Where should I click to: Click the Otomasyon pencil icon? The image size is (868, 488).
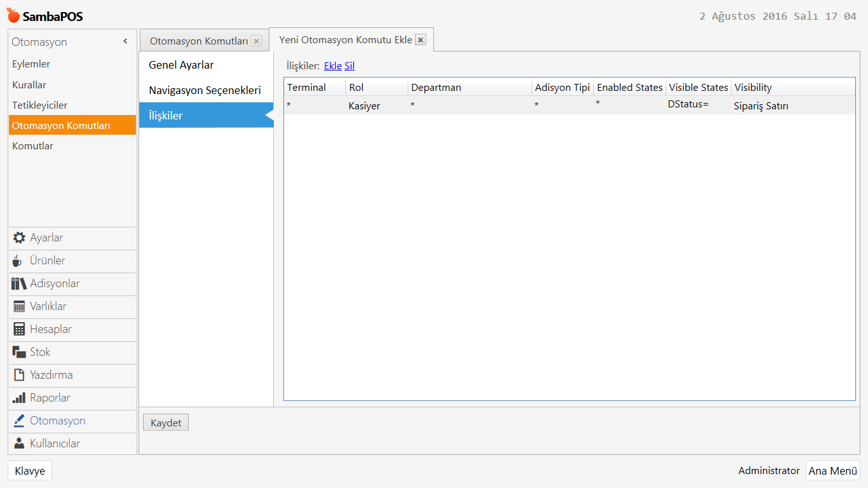tap(19, 421)
